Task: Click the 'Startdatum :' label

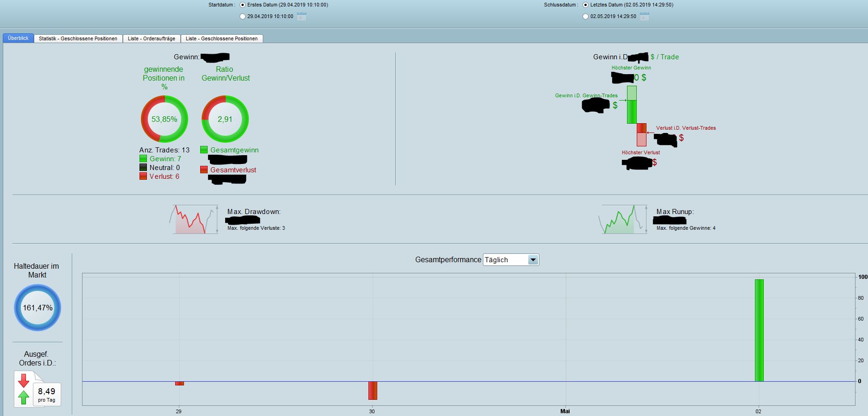Action: 222,5
